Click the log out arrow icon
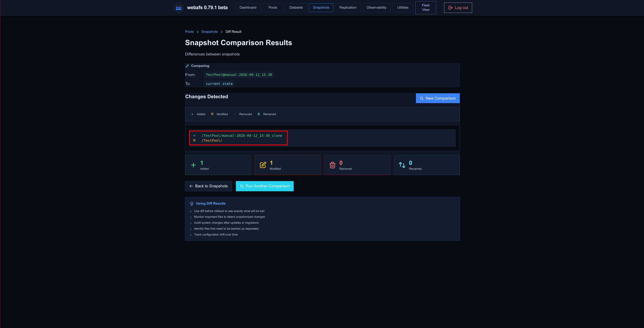This screenshot has width=644, height=328. click(x=450, y=8)
